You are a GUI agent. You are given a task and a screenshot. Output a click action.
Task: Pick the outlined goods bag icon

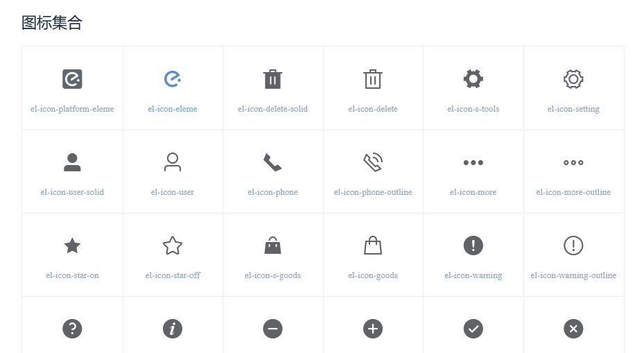(373, 246)
